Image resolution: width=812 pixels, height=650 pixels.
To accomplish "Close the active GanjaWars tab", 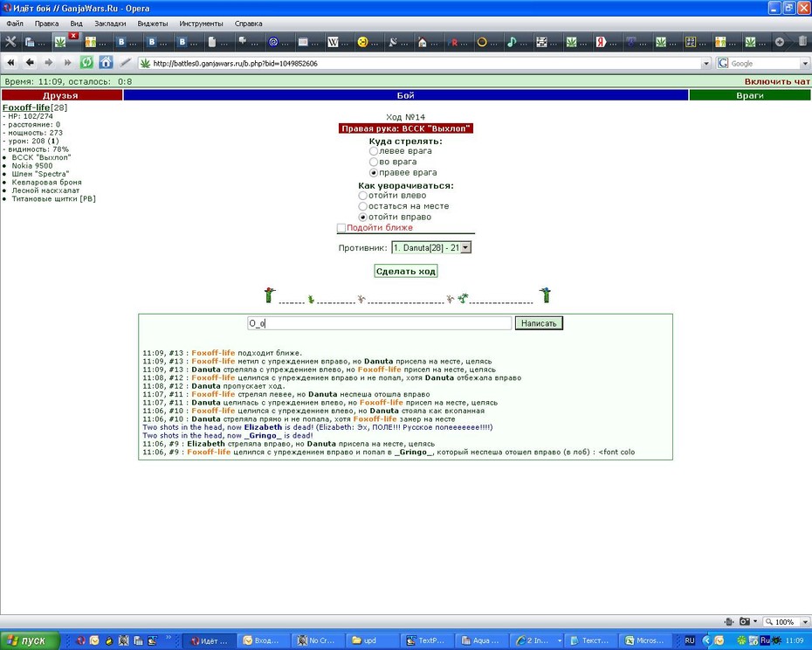I will (73, 36).
